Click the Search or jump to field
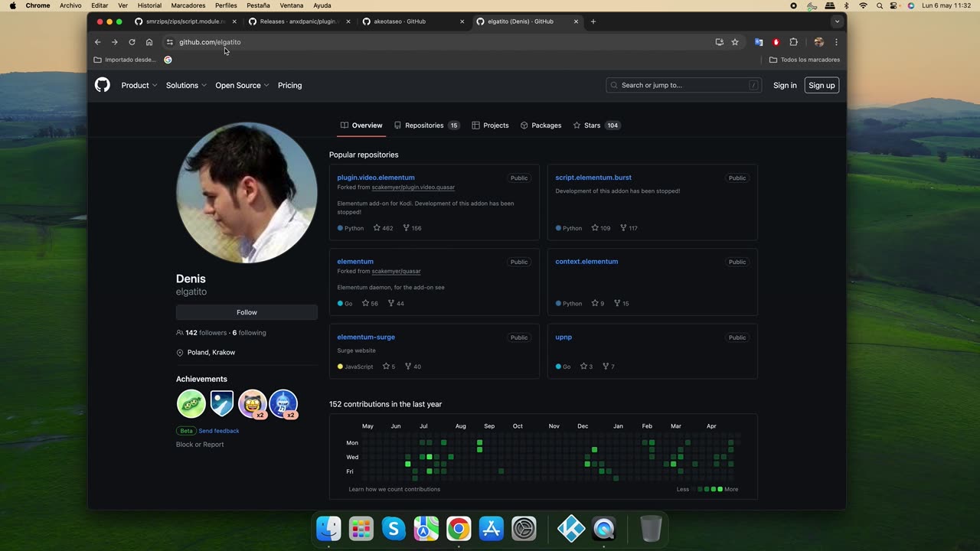Screen dimensions: 980x551 pyautogui.click(x=684, y=85)
